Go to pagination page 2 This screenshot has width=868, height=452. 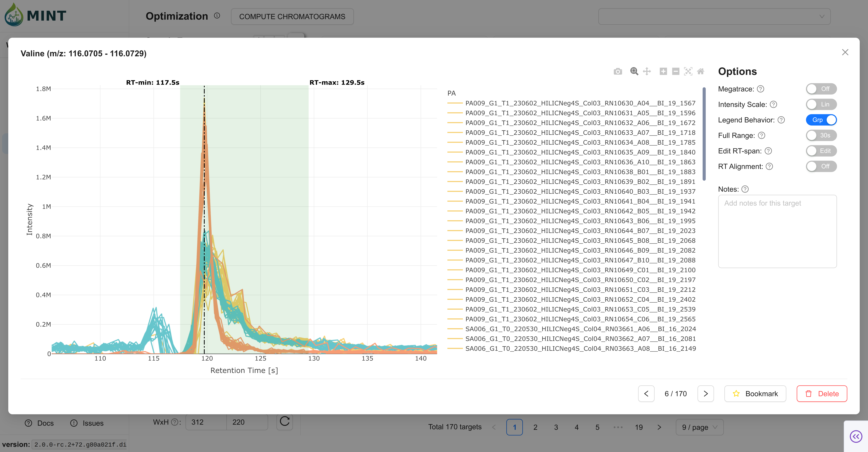point(535,427)
